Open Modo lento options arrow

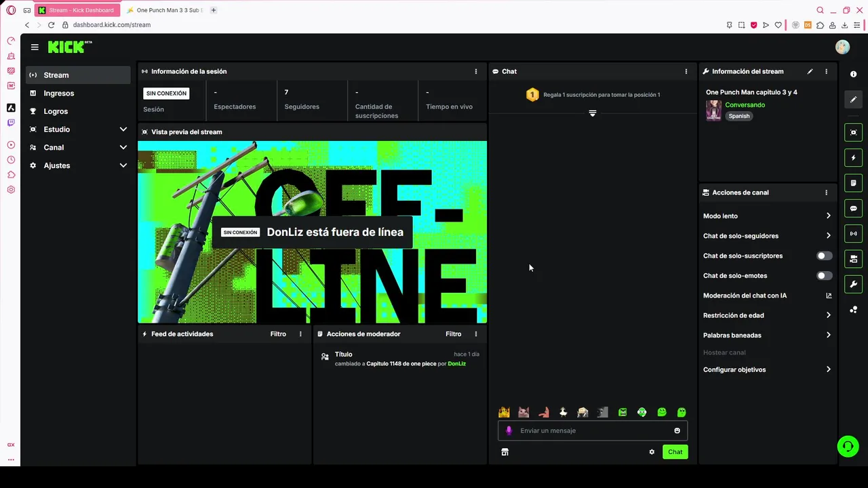[828, 216]
